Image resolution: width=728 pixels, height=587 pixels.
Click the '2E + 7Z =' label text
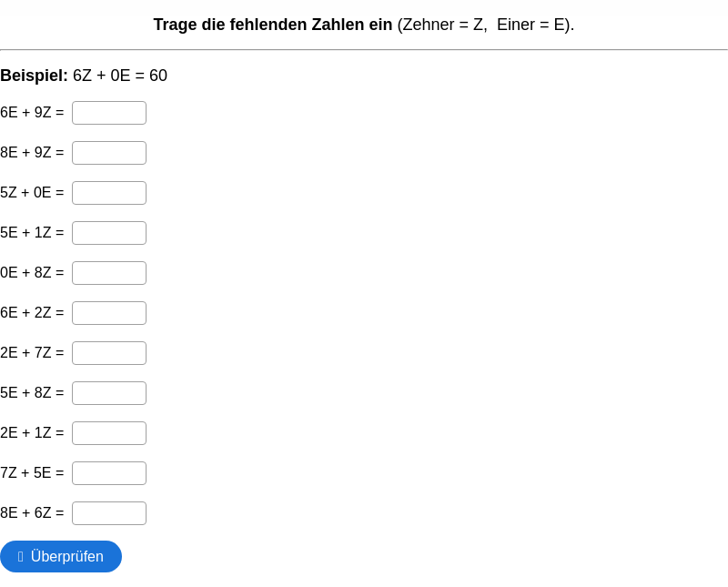pos(32,352)
